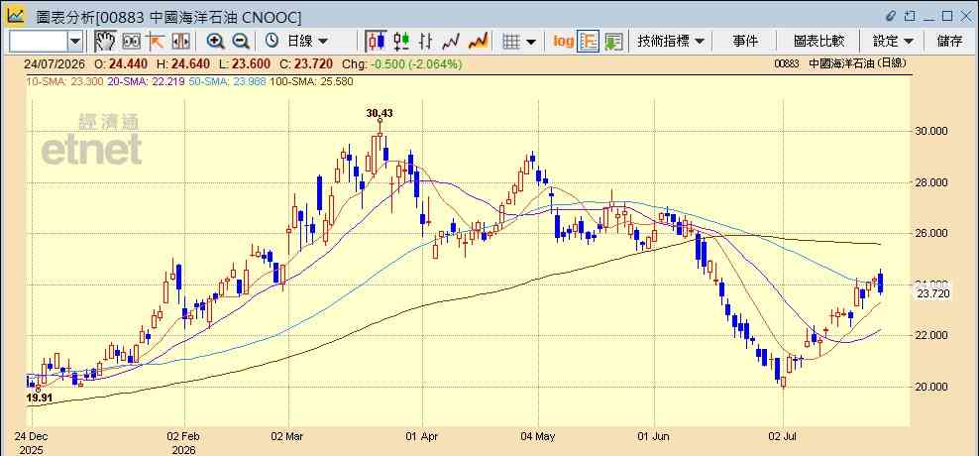The height and width of the screenshot is (456, 980).
Task: Expand the grid lines dropdown arrow
Action: (530, 42)
